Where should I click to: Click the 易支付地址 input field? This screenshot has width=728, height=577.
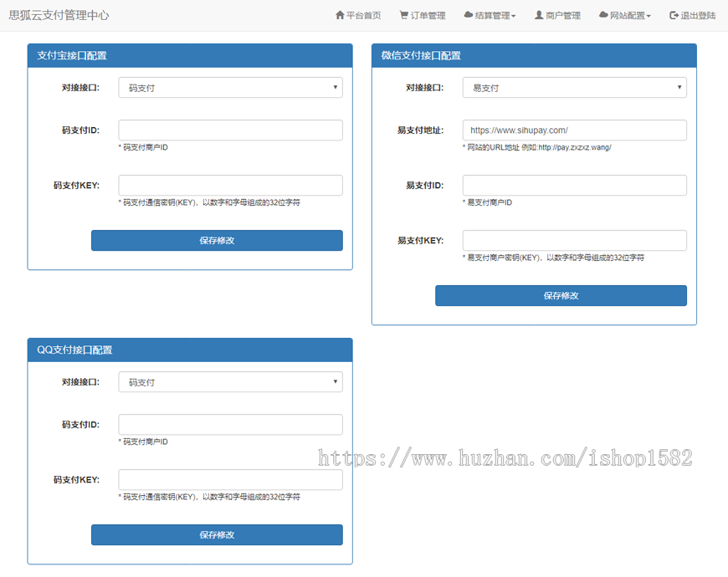point(574,130)
